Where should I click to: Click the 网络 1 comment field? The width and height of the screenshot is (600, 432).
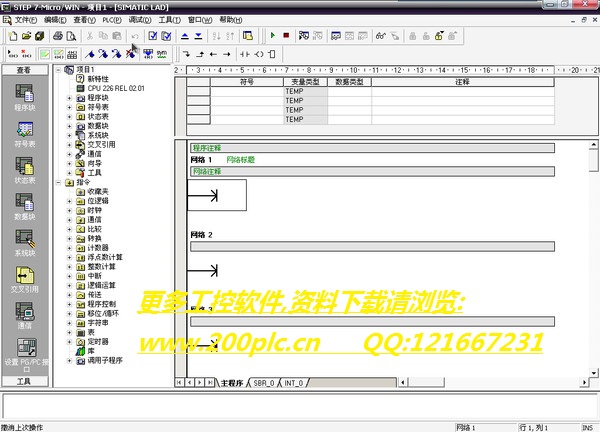point(372,171)
